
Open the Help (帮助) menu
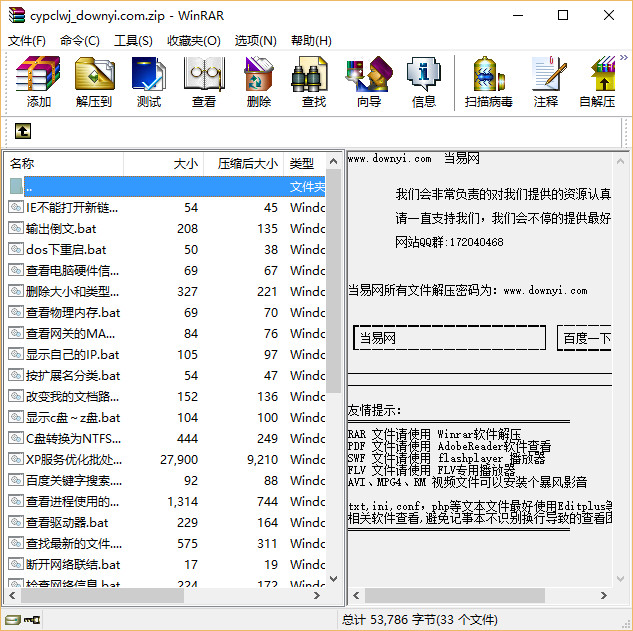click(311, 40)
